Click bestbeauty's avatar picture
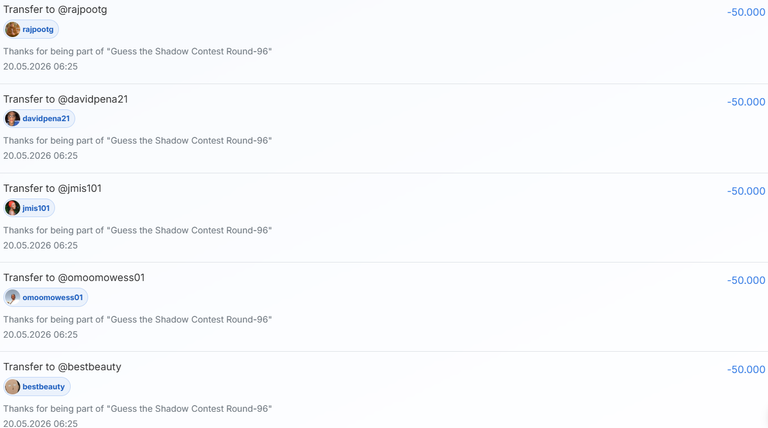Image resolution: width=768 pixels, height=428 pixels. click(x=12, y=387)
